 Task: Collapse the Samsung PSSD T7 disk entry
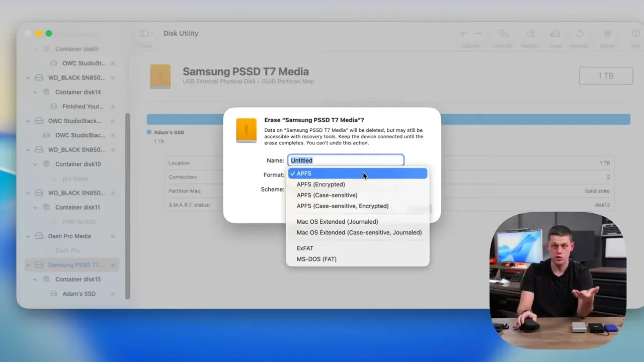(28, 265)
